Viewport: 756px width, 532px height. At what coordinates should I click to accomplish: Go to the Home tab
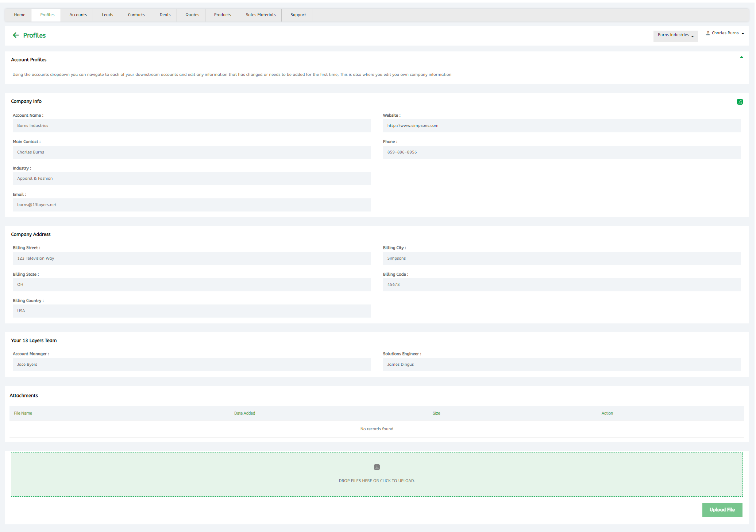coord(20,15)
